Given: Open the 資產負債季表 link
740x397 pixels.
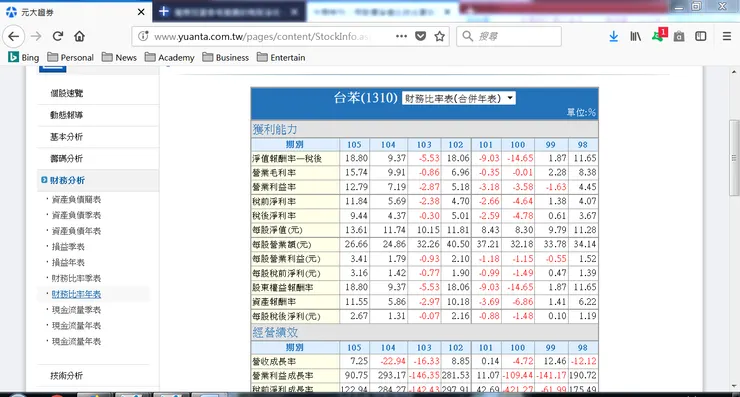Looking at the screenshot, I should [76, 215].
